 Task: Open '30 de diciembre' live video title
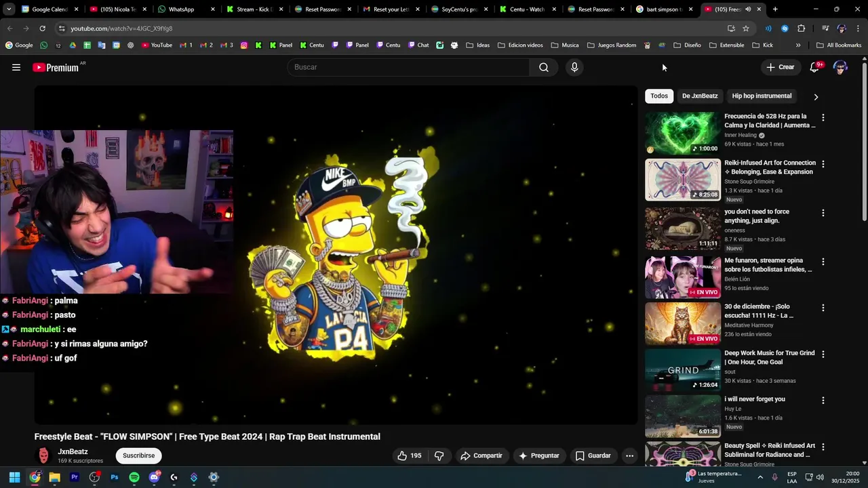tap(759, 311)
